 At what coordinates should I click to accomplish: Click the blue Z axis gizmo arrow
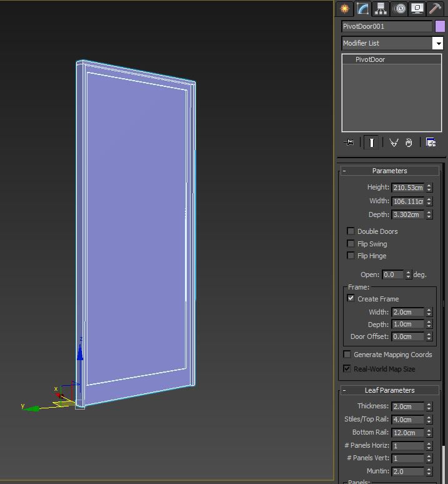coord(80,353)
